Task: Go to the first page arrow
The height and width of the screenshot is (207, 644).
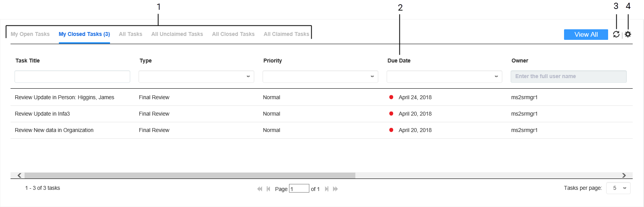Action: [x=259, y=189]
